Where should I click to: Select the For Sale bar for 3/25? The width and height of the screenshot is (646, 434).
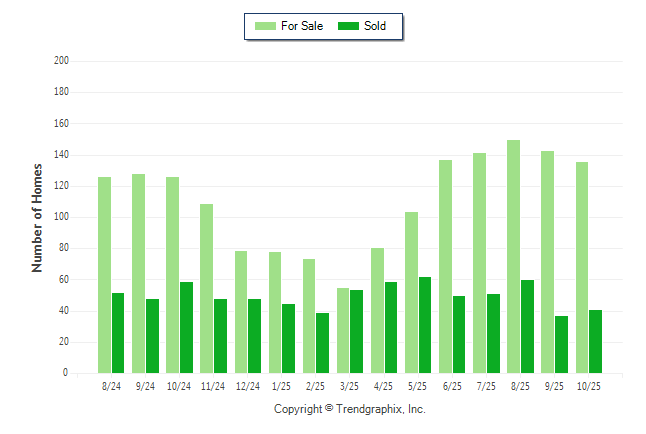coord(343,330)
